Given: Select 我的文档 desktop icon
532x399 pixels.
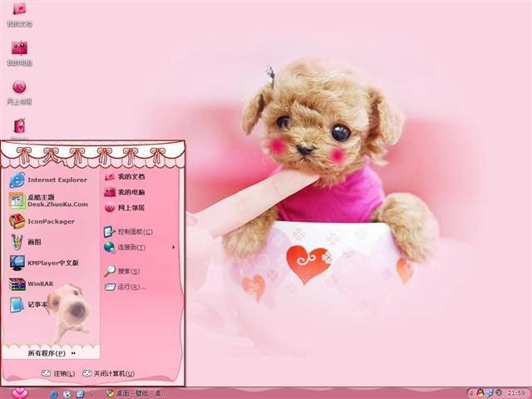Looking at the screenshot, I should pos(19,15).
